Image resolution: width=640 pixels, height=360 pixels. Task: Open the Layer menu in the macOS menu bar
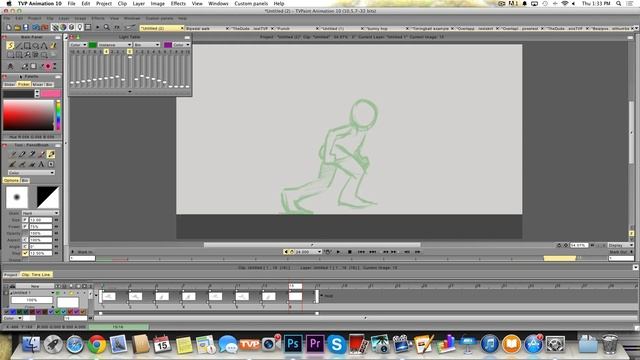pos(138,3)
